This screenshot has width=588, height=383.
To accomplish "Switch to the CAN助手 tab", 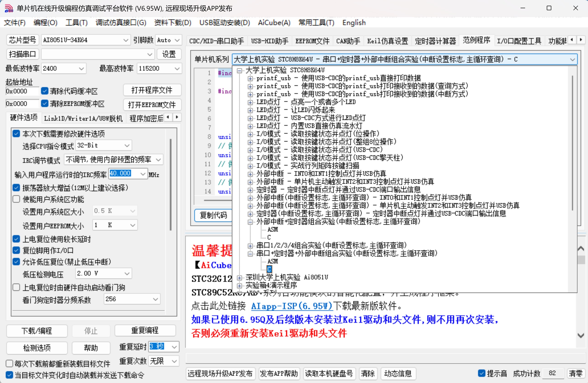I will (x=348, y=41).
